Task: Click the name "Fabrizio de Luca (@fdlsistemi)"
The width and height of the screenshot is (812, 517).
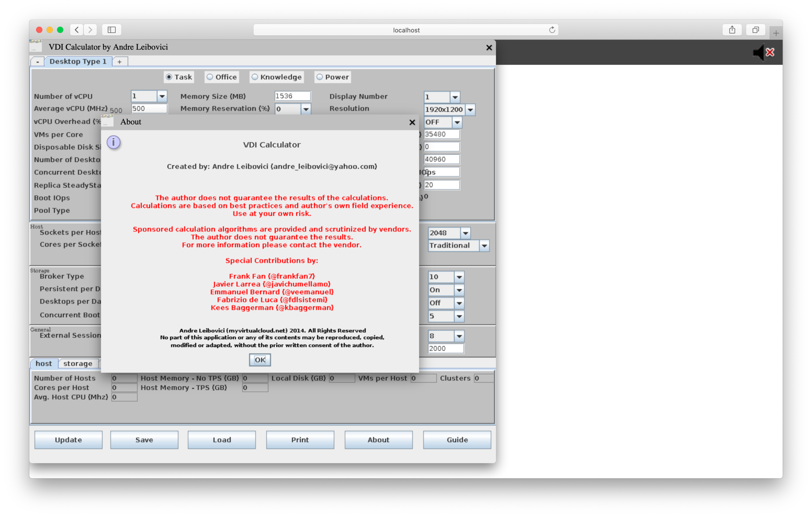Action: click(x=272, y=300)
